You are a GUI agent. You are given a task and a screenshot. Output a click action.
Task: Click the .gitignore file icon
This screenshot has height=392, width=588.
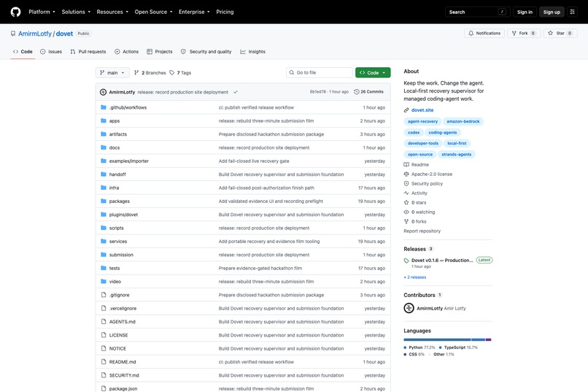[x=104, y=295]
